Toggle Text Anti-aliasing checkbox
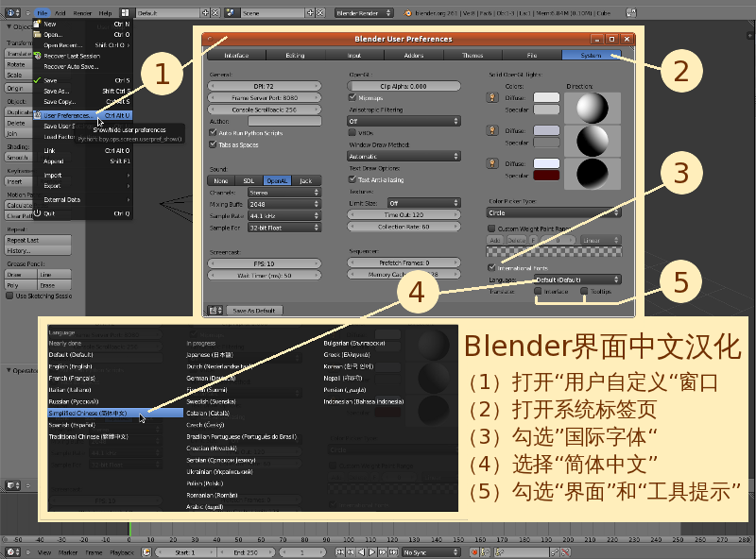 [x=352, y=179]
